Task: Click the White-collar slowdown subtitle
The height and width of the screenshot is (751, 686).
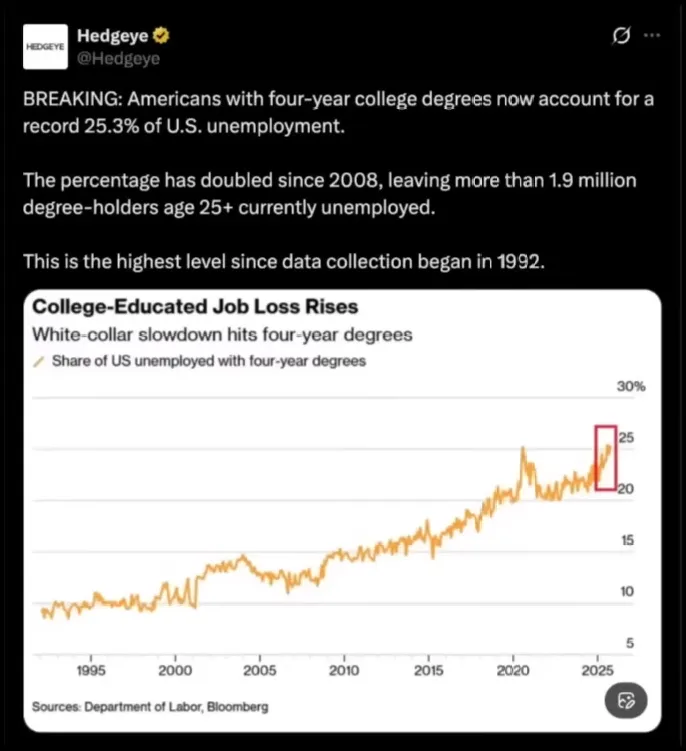Action: pyautogui.click(x=222, y=334)
